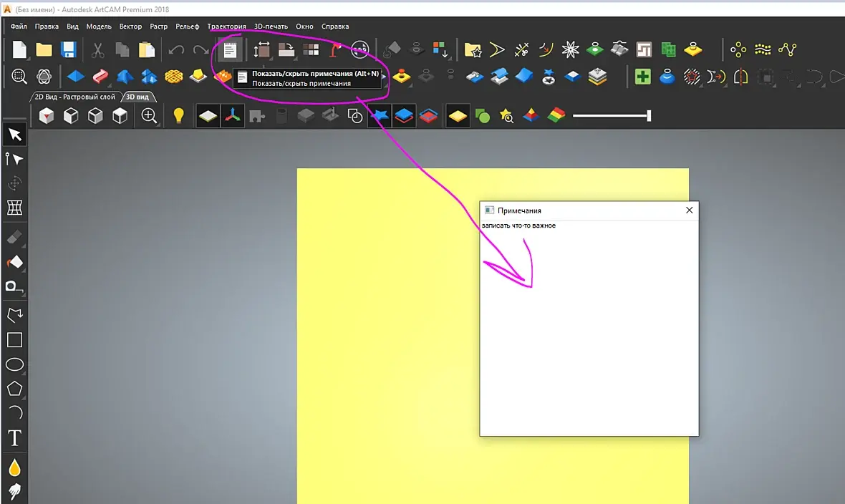Image resolution: width=845 pixels, height=504 pixels.
Task: Click the red desk lamp lighting icon
Action: coord(335,50)
